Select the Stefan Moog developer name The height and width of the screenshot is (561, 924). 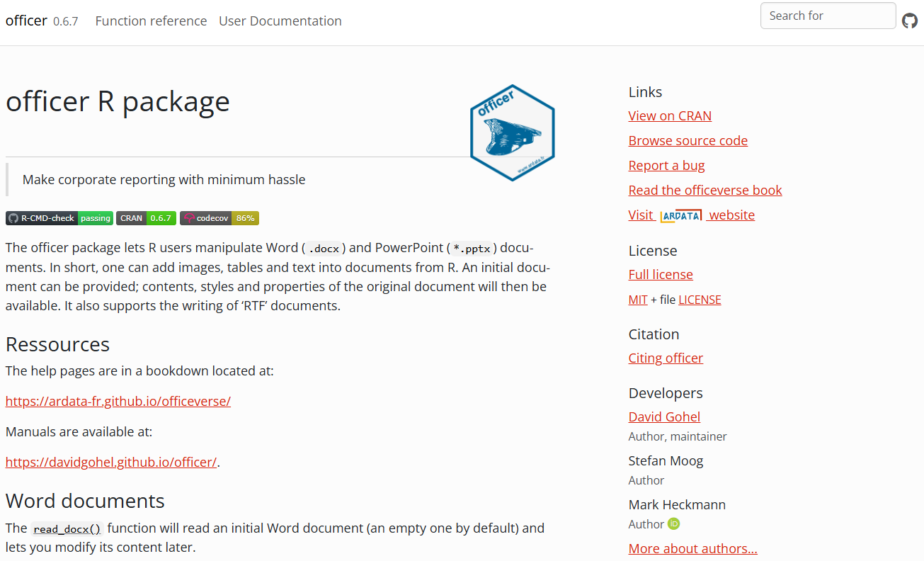tap(666, 461)
